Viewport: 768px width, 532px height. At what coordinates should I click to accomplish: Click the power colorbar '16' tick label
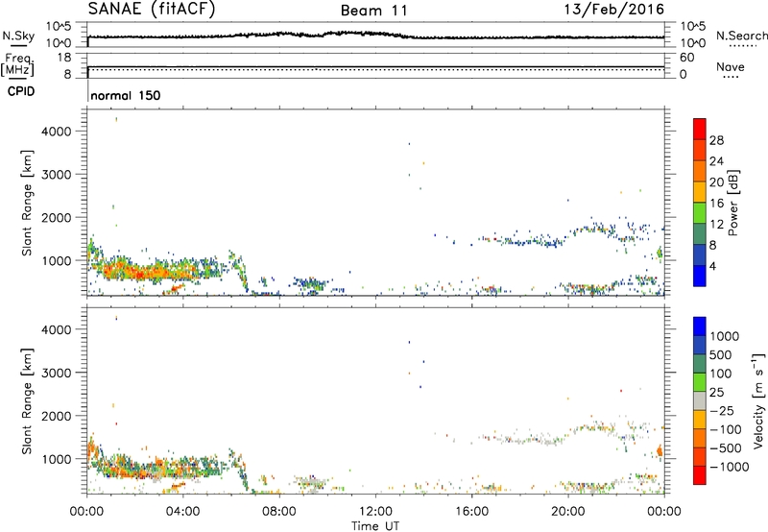pyautogui.click(x=716, y=204)
